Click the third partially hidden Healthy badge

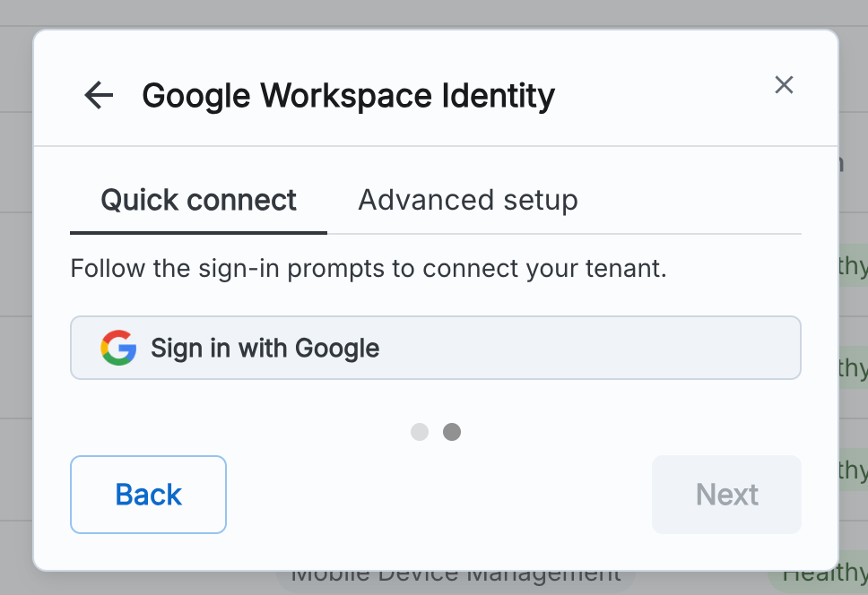853,470
